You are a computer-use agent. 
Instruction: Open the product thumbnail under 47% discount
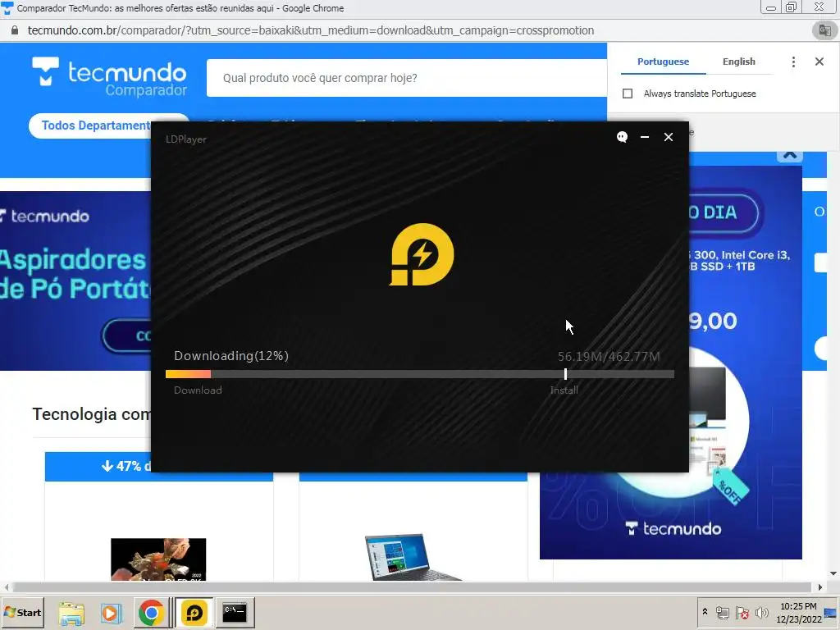[x=158, y=559]
